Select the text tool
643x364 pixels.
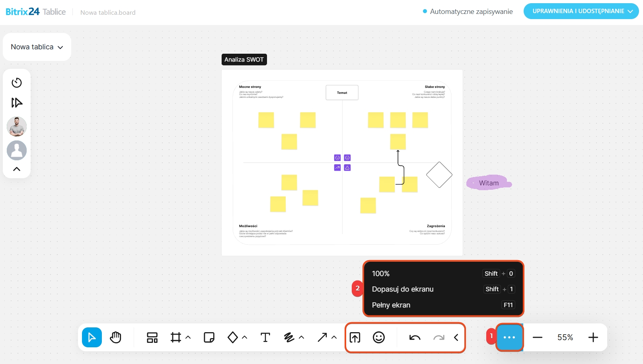point(265,337)
